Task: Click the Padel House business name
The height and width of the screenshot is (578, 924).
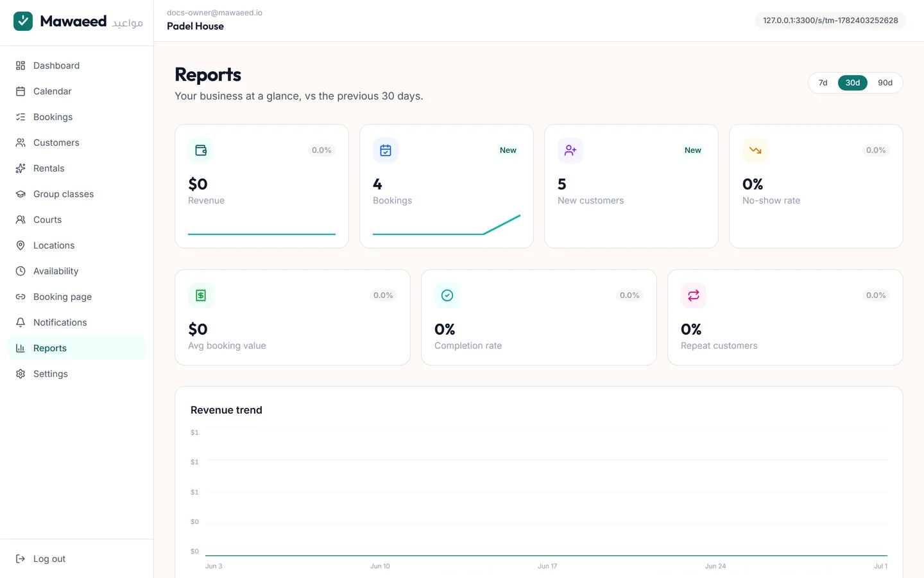Action: [x=195, y=26]
